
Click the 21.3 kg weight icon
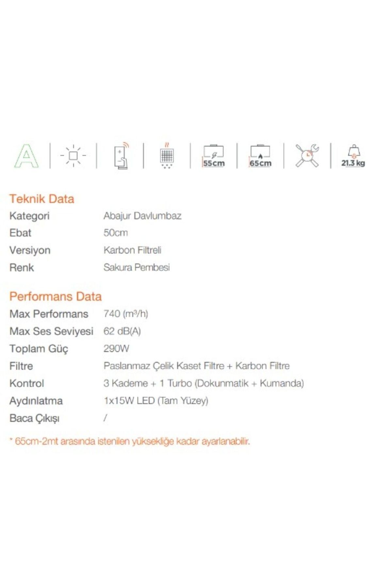[353, 156]
